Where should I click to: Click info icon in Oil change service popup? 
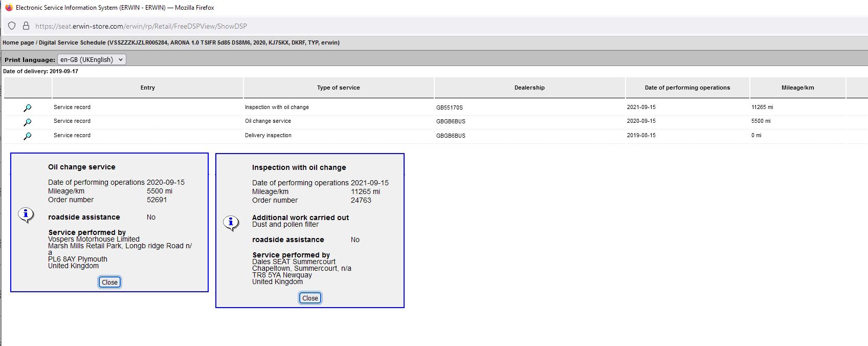(26, 214)
